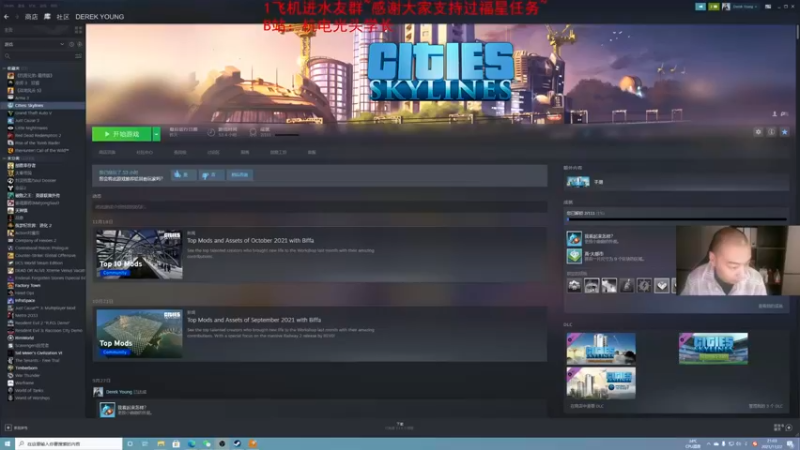800x450 pixels.
Task: Click the teal announcements button in title bar
Action: pyautogui.click(x=701, y=7)
